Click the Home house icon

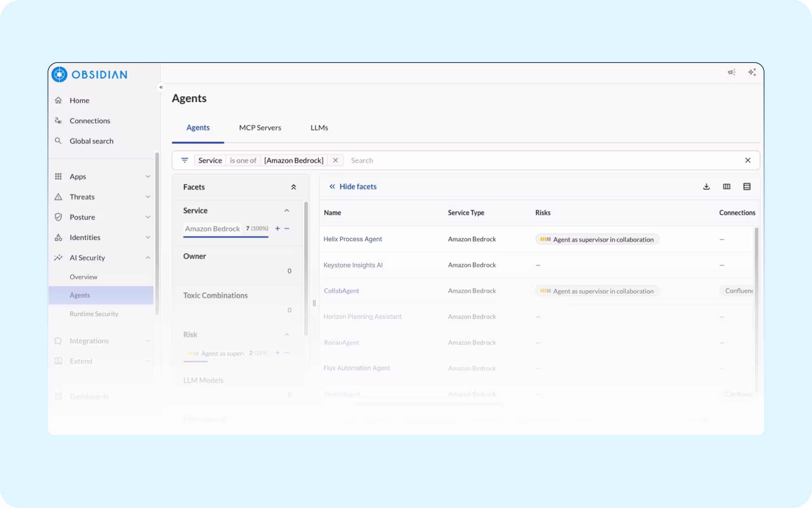tap(58, 100)
